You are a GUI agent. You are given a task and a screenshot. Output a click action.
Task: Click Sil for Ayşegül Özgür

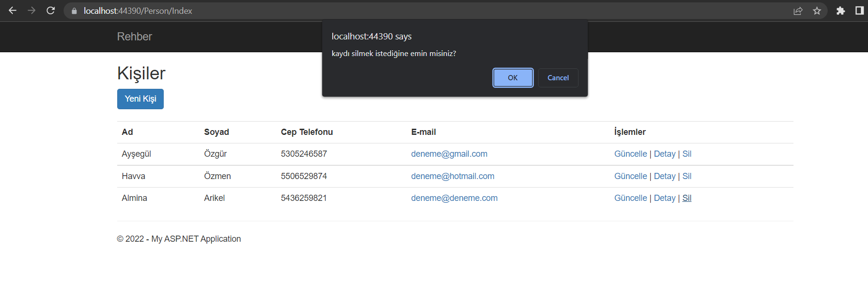(x=687, y=154)
